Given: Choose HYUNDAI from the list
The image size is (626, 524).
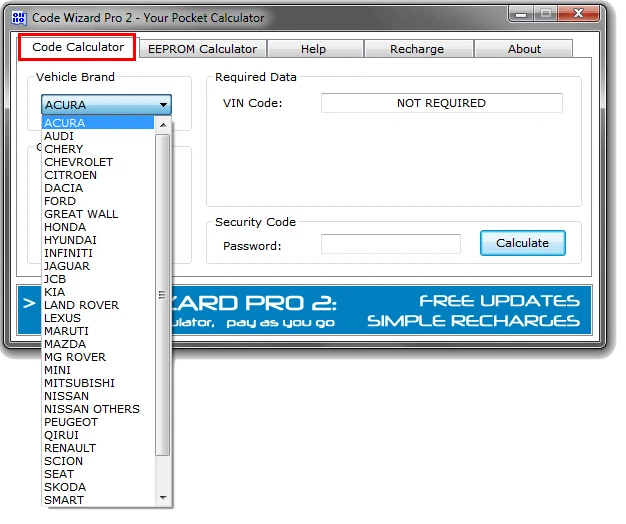Looking at the screenshot, I should click(x=98, y=240).
